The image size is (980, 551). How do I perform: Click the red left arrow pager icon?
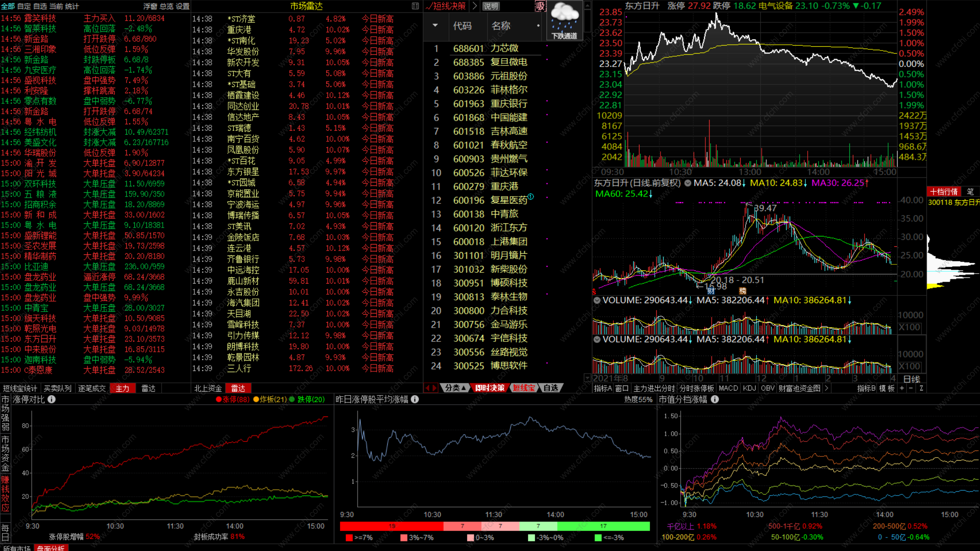tap(427, 388)
